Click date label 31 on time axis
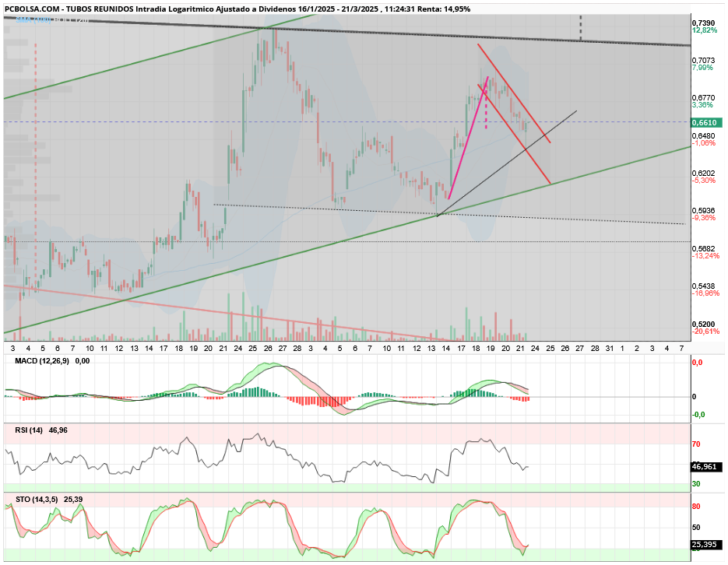Image resolution: width=728 pixels, height=565 pixels. pos(609,349)
